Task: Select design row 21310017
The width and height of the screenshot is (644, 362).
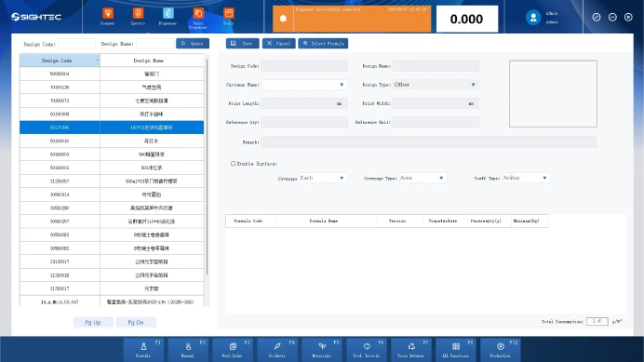Action: pyautogui.click(x=112, y=288)
